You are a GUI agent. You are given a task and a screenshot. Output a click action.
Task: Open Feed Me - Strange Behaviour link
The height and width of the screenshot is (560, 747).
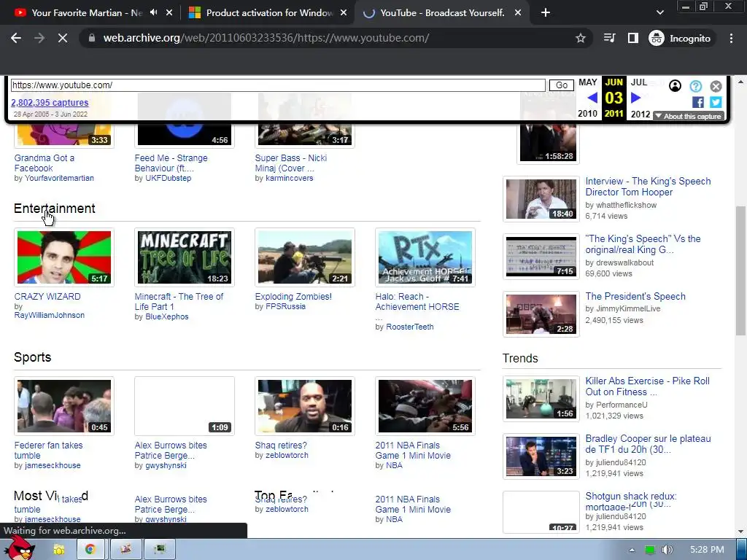click(x=171, y=163)
